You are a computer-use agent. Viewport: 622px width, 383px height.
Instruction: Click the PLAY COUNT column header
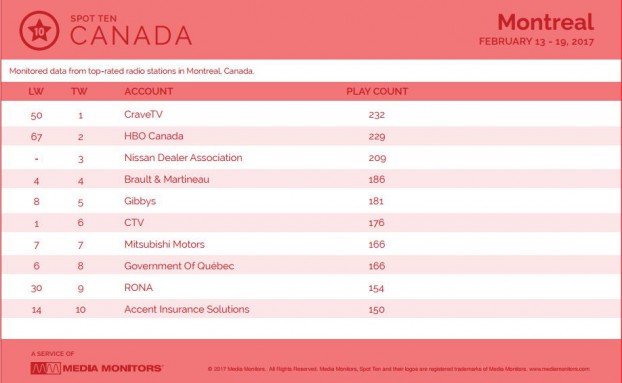click(377, 92)
